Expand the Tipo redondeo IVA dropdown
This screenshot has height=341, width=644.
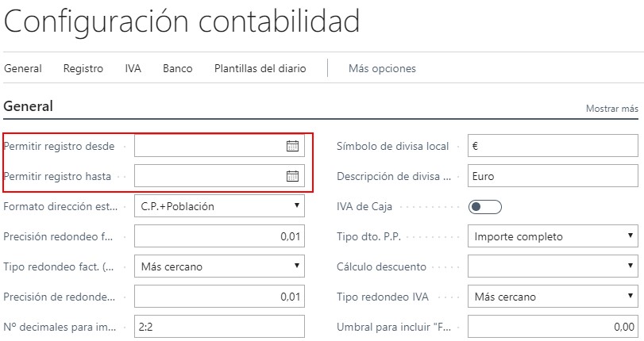pyautogui.click(x=553, y=297)
